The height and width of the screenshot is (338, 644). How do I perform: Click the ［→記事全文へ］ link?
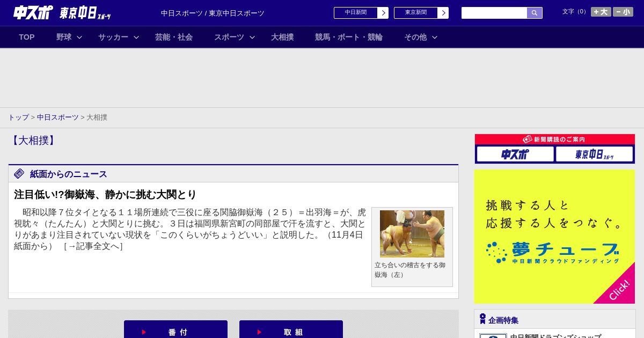tap(93, 246)
